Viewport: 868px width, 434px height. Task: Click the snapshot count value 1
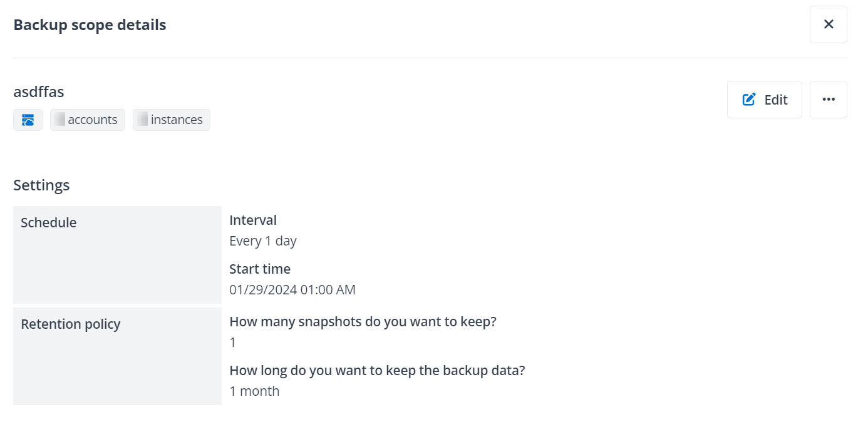233,342
